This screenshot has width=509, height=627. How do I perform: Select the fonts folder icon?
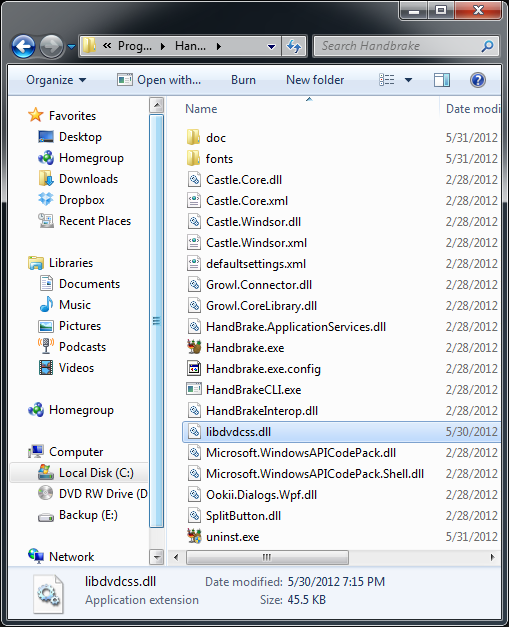[x=194, y=158]
